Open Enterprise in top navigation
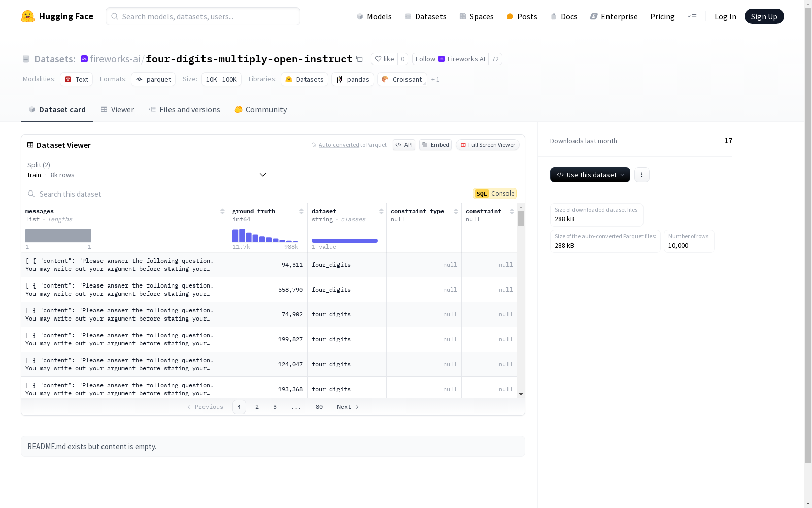812x508 pixels. click(x=614, y=16)
